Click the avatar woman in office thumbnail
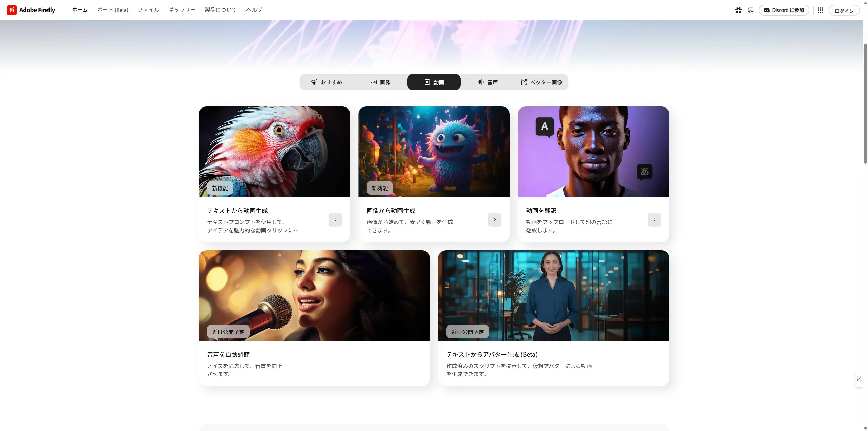 click(554, 296)
